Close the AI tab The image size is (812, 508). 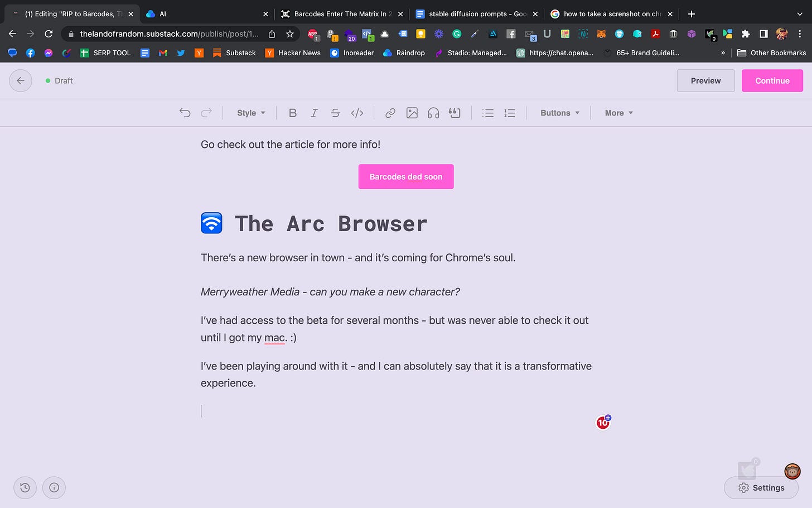pos(265,14)
